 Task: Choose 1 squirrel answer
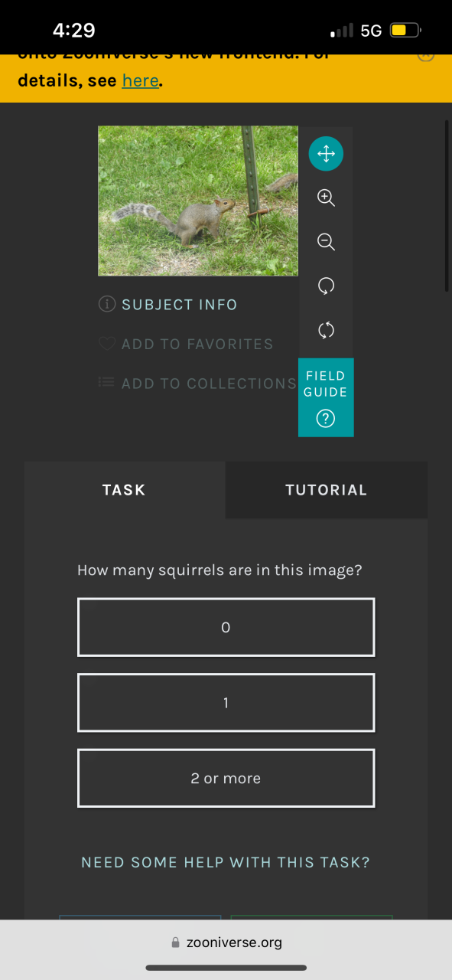pyautogui.click(x=226, y=703)
